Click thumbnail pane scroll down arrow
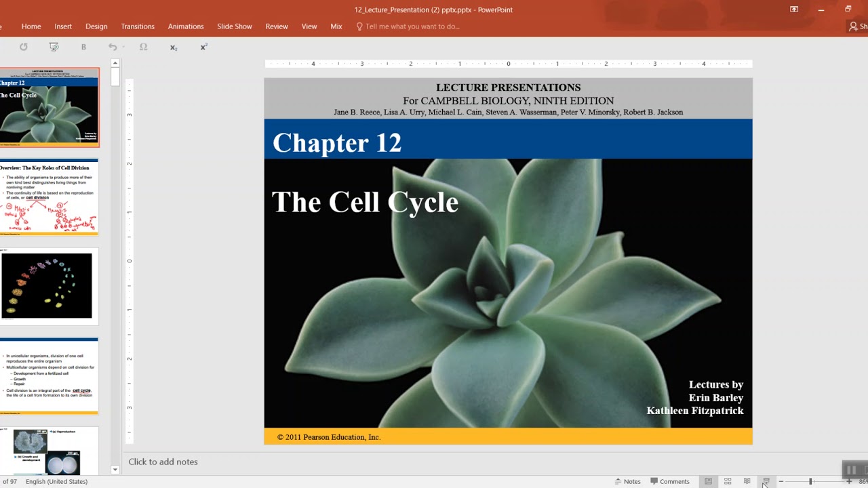 point(115,470)
